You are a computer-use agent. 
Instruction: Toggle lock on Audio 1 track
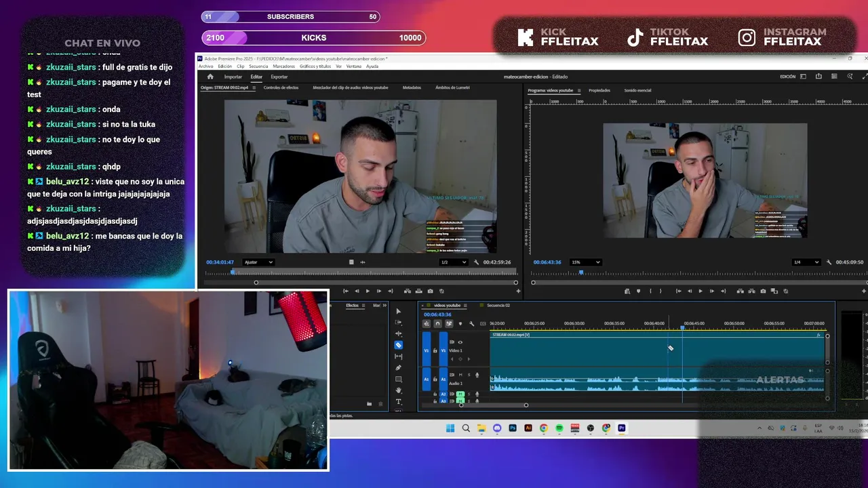tap(435, 379)
